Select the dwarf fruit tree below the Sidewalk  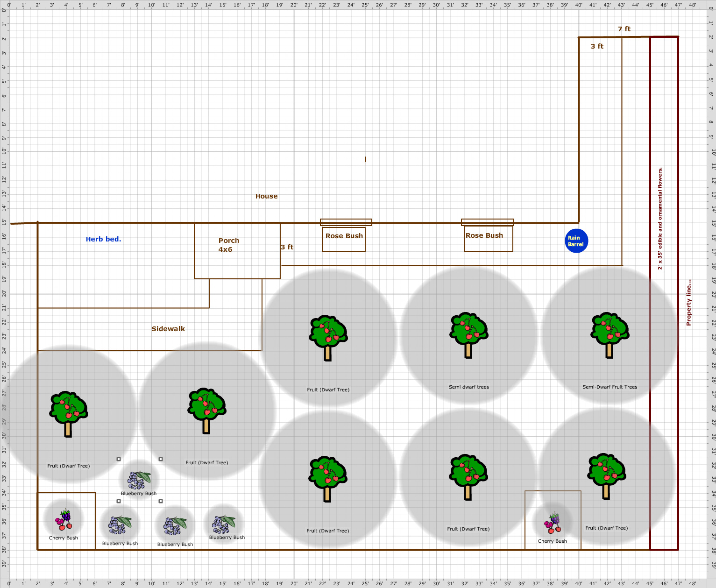206,411
